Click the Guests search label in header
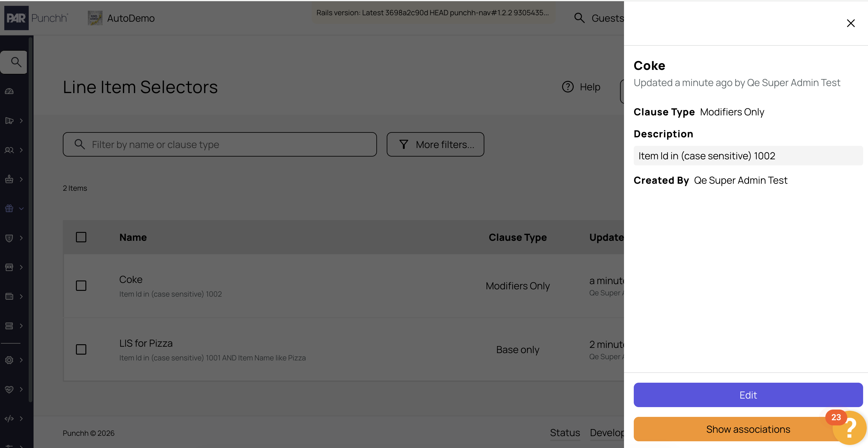This screenshot has height=448, width=868. tap(608, 18)
